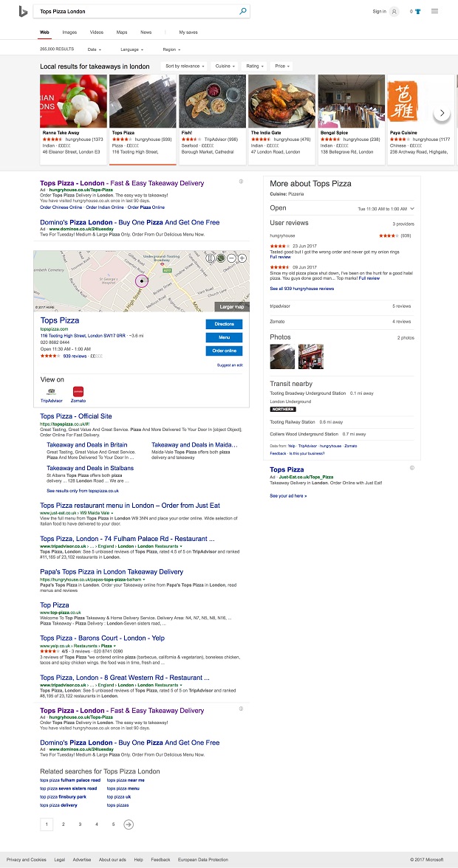Viewport: 458px width, 868px height.
Task: Open Privacy and Cookies footer link
Action: pos(27,860)
